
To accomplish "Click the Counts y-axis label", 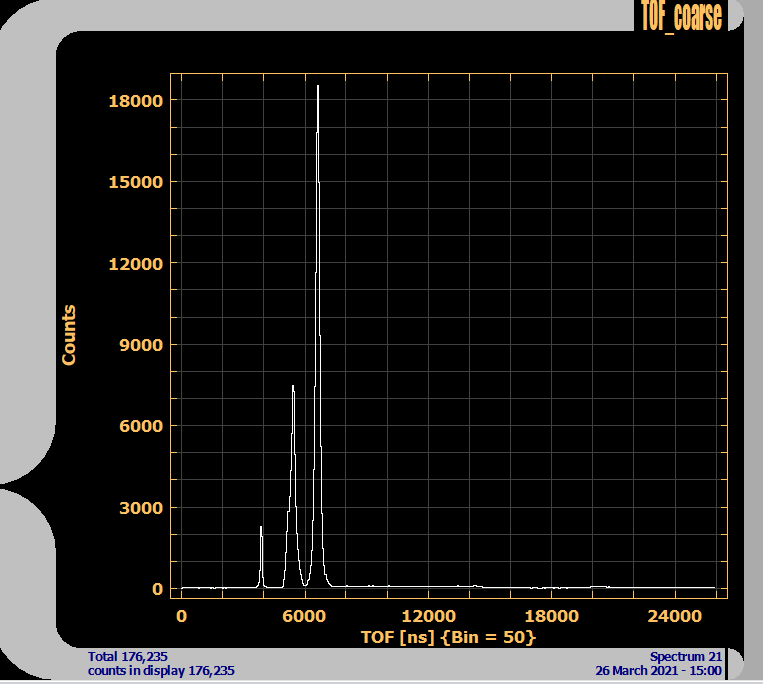I will [69, 335].
